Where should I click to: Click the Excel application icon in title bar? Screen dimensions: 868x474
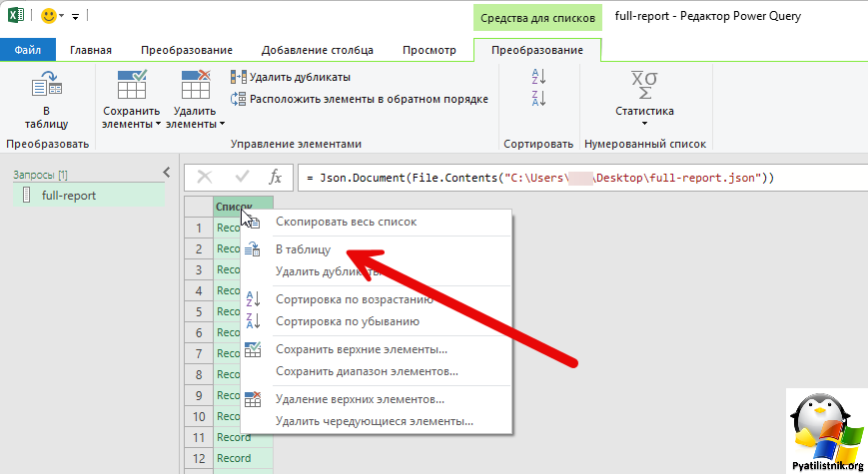point(16,15)
